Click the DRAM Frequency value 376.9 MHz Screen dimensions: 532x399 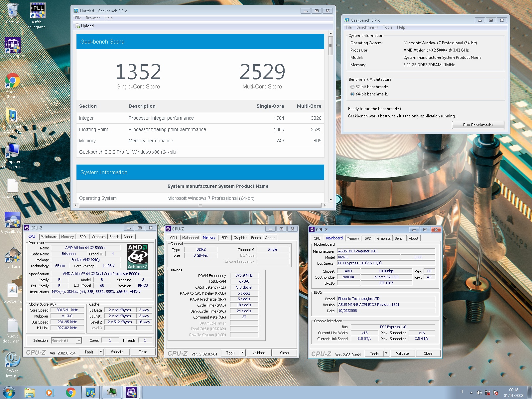point(244,275)
